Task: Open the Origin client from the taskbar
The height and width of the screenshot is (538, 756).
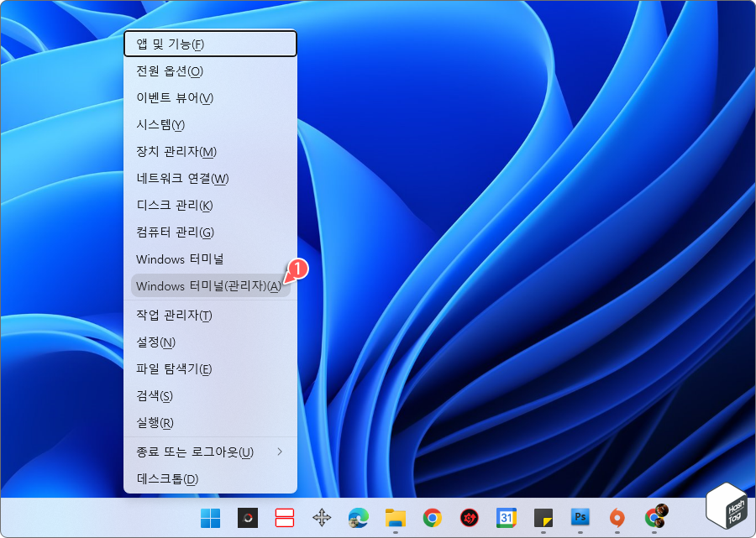Action: click(617, 519)
